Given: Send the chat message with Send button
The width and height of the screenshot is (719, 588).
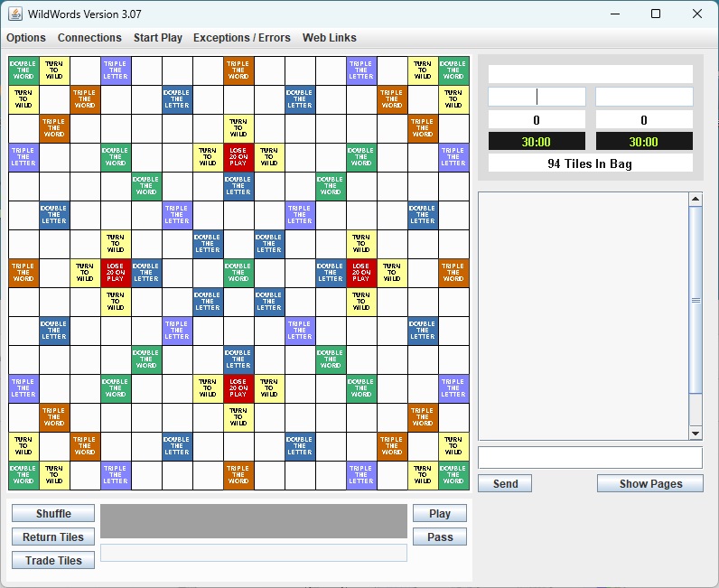Looking at the screenshot, I should click(505, 483).
